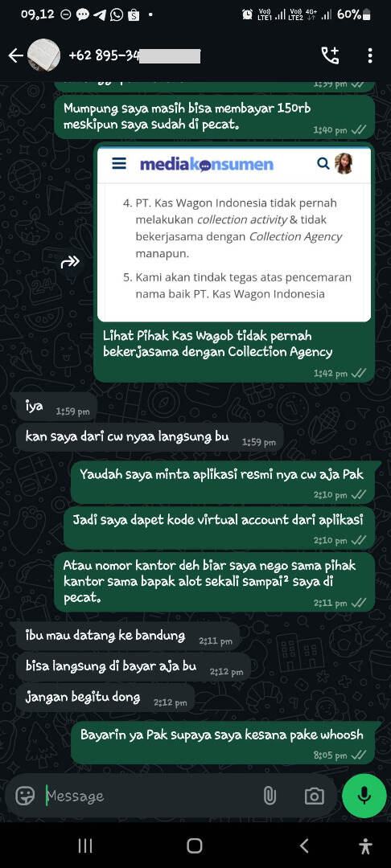This screenshot has width=391, height=868.
Task: Open contact info via the +62 895 number
Action: pos(134,56)
